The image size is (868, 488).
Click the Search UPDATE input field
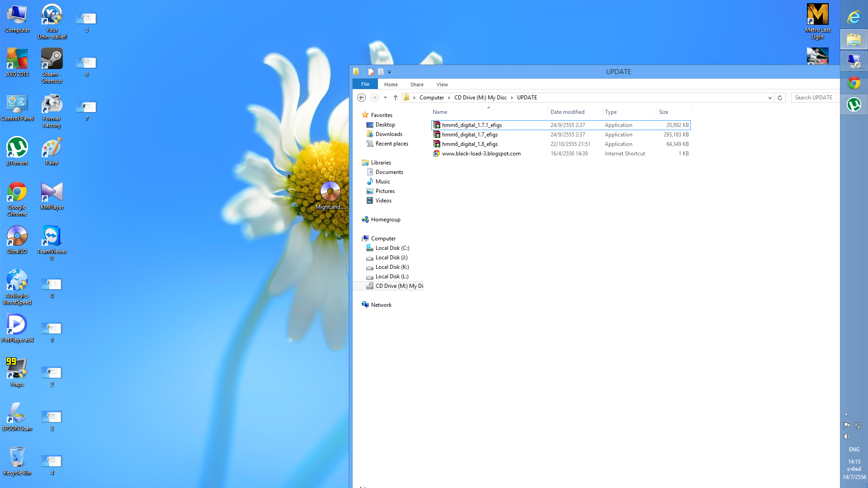[814, 98]
